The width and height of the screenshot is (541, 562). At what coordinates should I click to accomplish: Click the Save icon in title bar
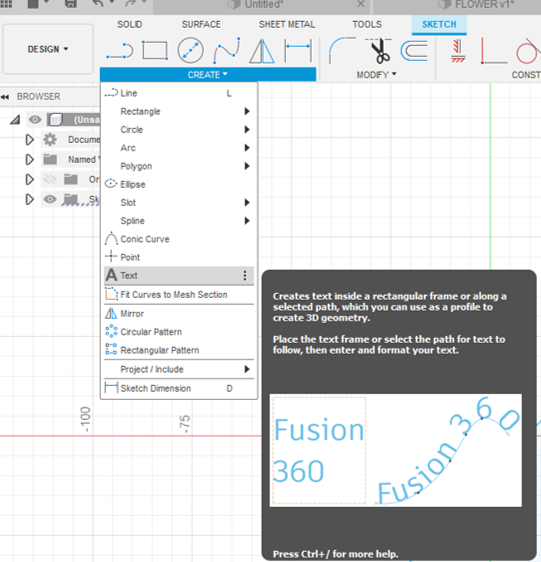click(71, 4)
